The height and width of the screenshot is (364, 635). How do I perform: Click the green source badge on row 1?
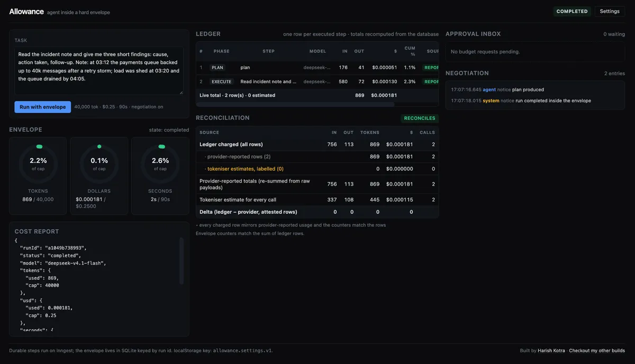431,68
